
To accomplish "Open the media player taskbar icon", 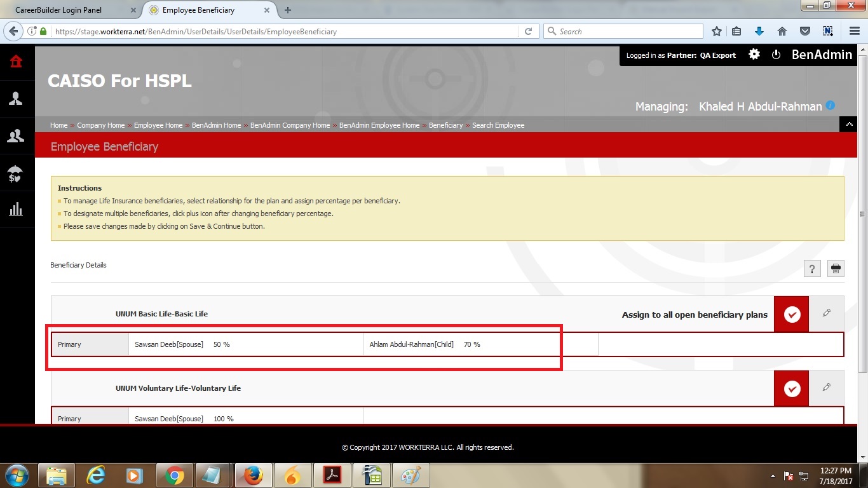I will (135, 475).
